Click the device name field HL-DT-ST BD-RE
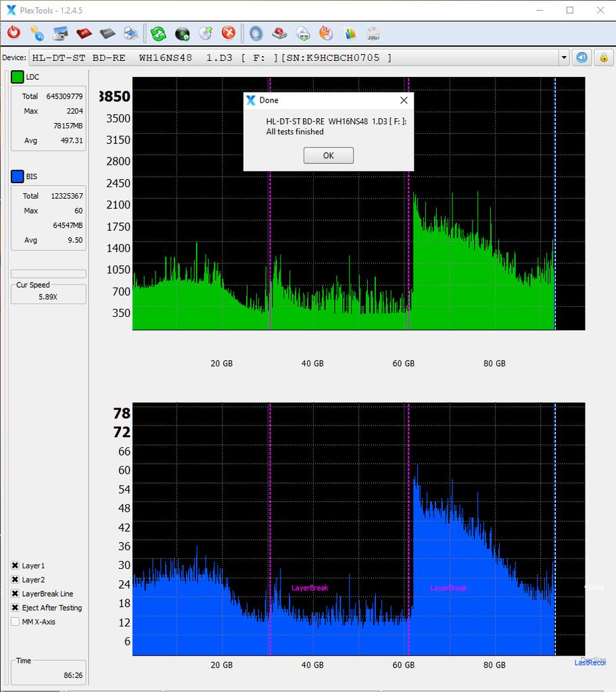Screen dimensions: 616x692 pyautogui.click(x=294, y=58)
